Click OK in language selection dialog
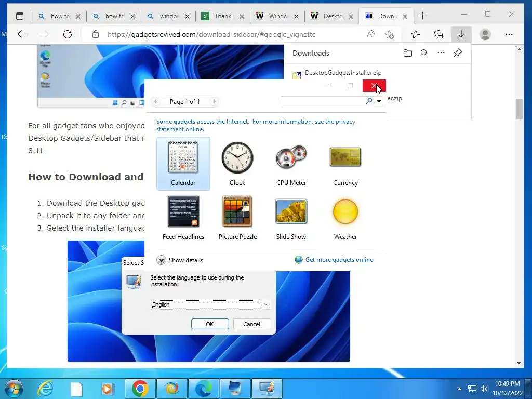The width and height of the screenshot is (532, 399). point(210,324)
